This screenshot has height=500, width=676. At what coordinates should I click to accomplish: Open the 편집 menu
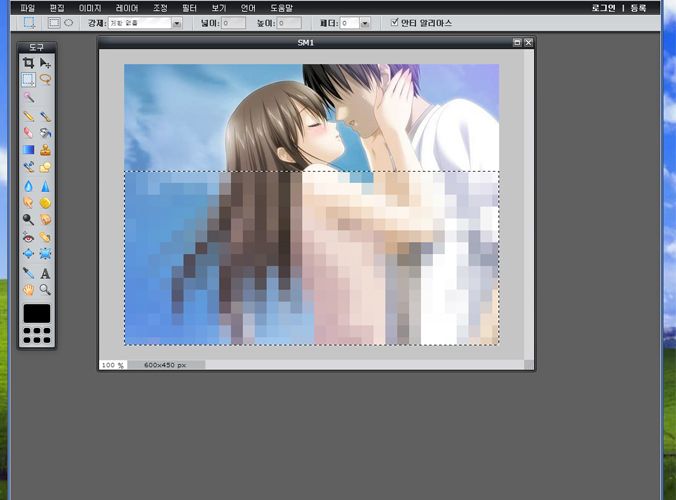click(x=57, y=8)
